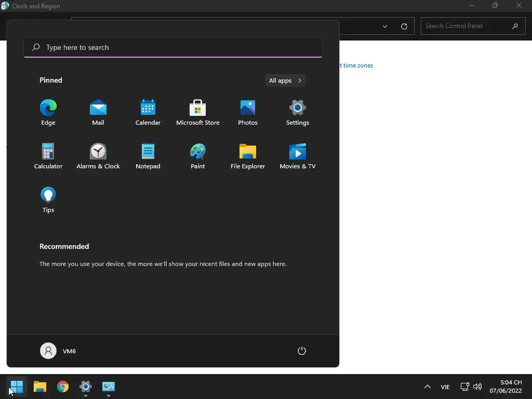
Task: Show hidden system tray icons
Action: 428,387
